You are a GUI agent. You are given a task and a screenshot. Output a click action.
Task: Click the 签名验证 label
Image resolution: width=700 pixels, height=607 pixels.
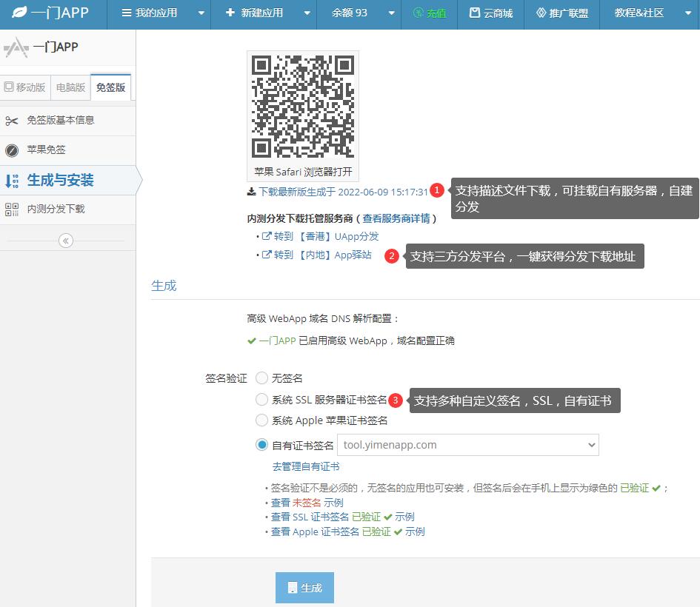pos(226,378)
